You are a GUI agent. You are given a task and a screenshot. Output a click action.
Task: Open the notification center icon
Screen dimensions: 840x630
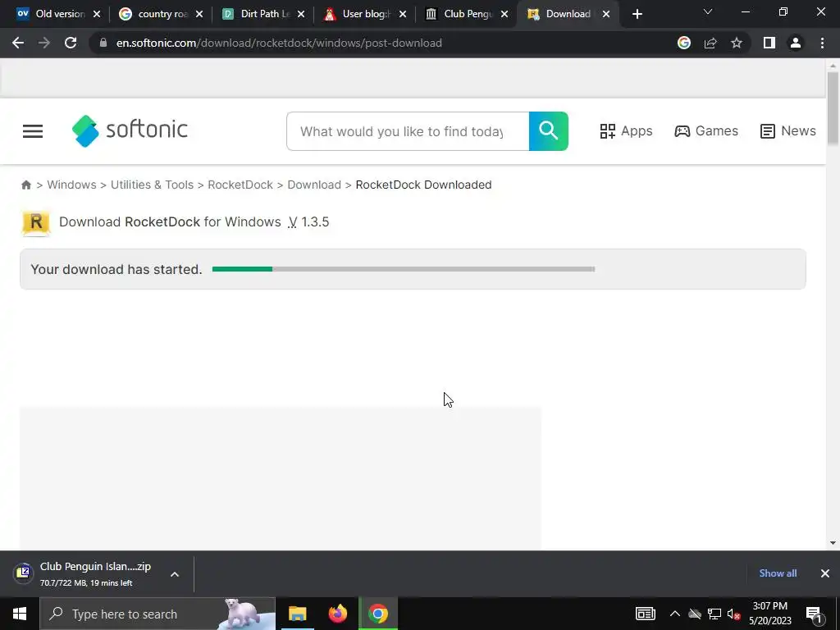coord(814,614)
